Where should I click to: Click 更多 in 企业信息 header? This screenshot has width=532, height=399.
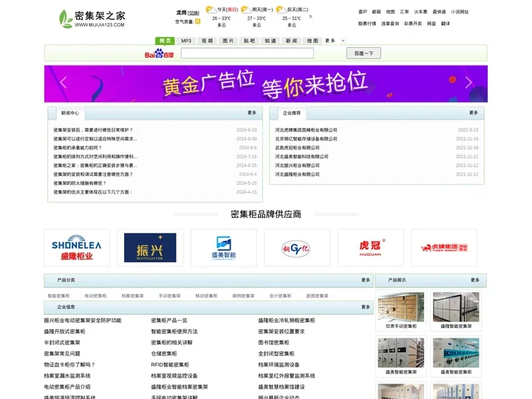366,307
